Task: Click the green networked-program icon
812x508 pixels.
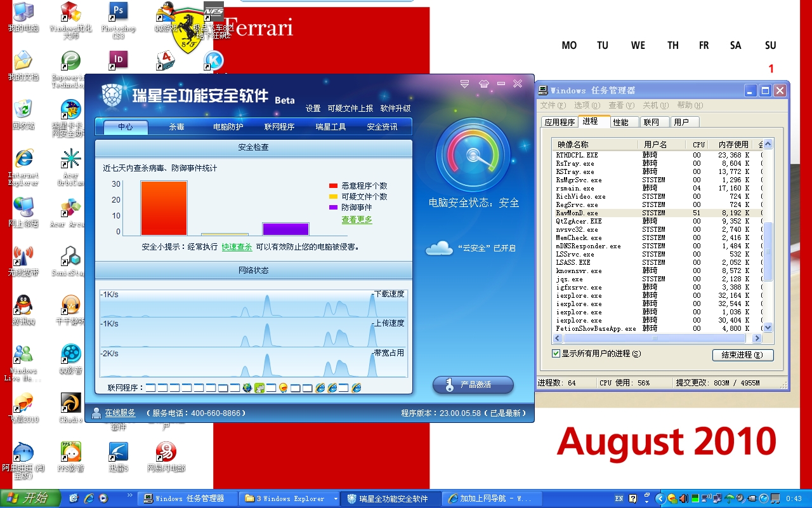Action: [259, 387]
